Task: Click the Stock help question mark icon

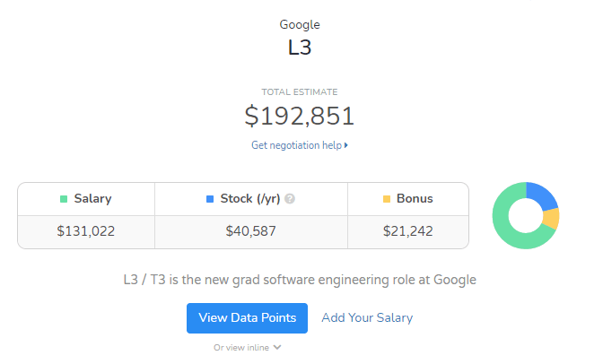Action: 290,199
